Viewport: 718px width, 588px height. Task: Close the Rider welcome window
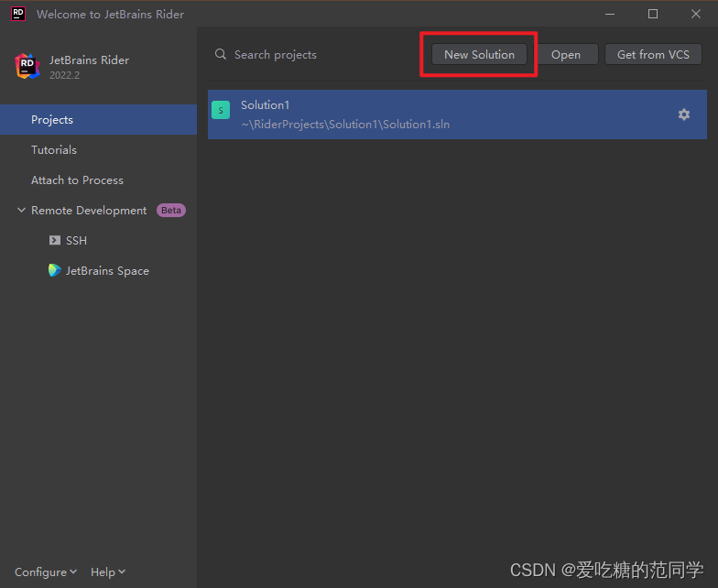[696, 15]
